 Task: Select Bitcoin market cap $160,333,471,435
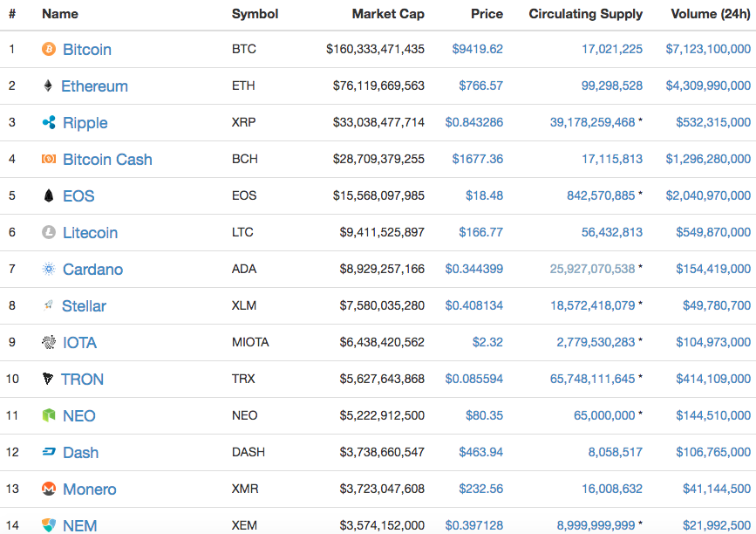[x=375, y=49]
